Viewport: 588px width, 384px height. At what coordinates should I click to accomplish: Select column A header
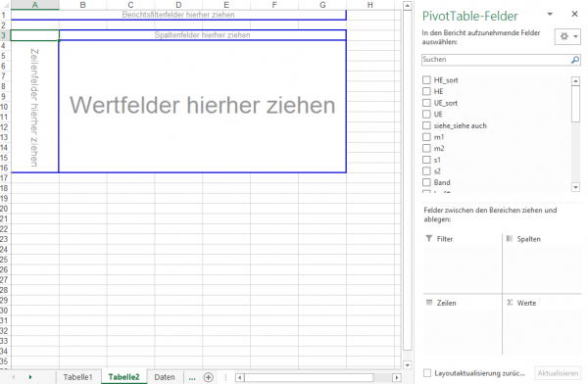coord(35,5)
